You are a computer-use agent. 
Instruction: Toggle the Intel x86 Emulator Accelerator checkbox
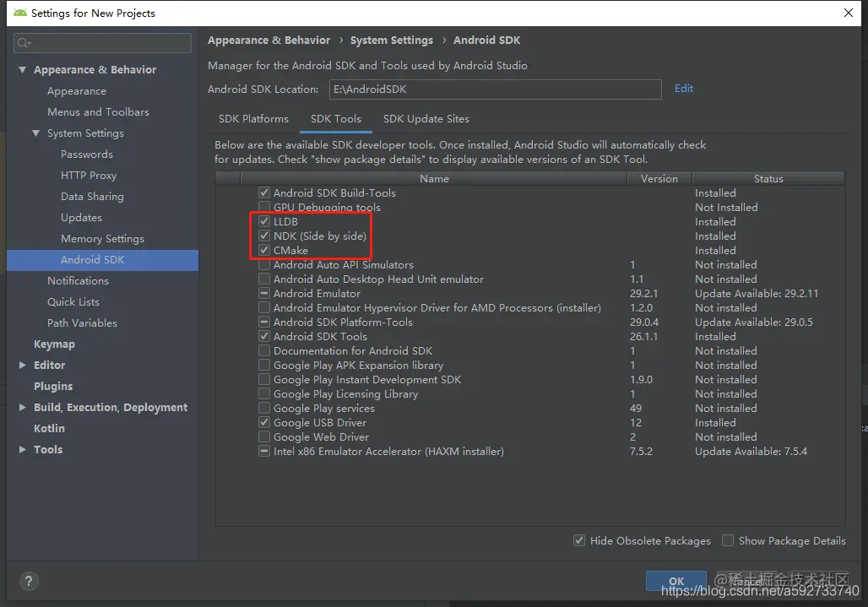pyautogui.click(x=264, y=451)
